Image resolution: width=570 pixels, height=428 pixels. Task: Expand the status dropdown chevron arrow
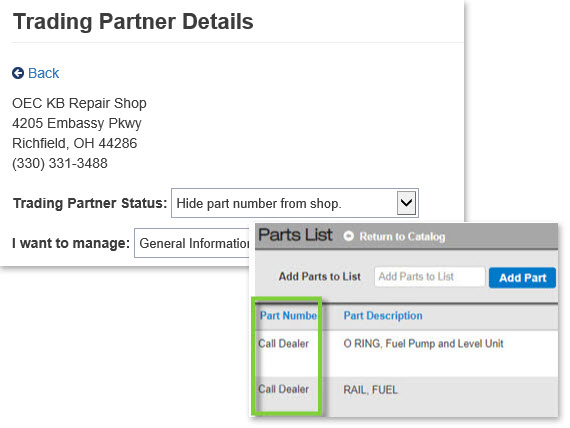pos(406,203)
